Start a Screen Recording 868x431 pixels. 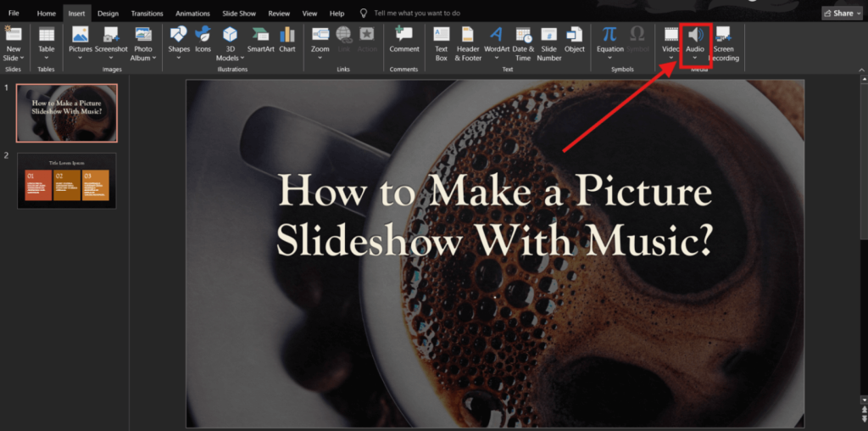pyautogui.click(x=724, y=43)
